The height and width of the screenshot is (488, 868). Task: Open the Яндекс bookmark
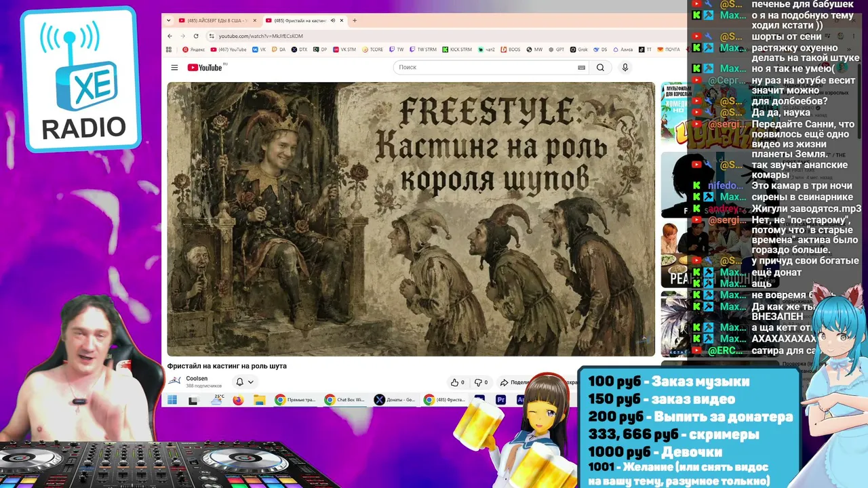(x=194, y=49)
